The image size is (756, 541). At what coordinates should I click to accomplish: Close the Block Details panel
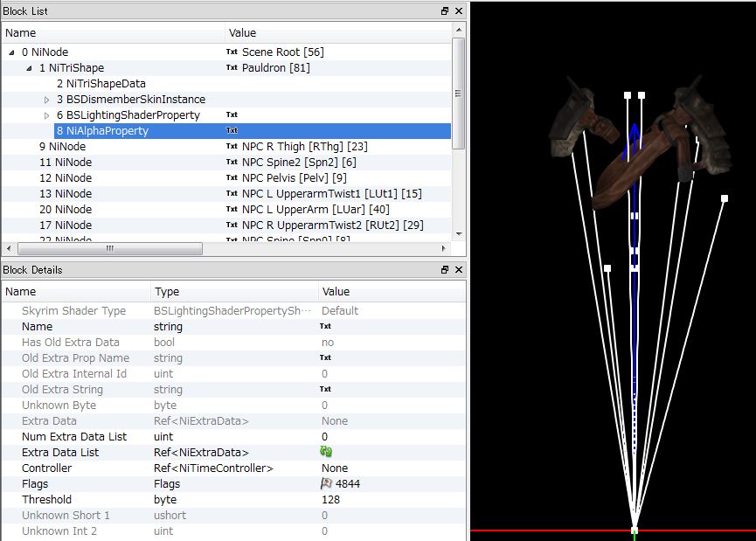click(x=459, y=270)
